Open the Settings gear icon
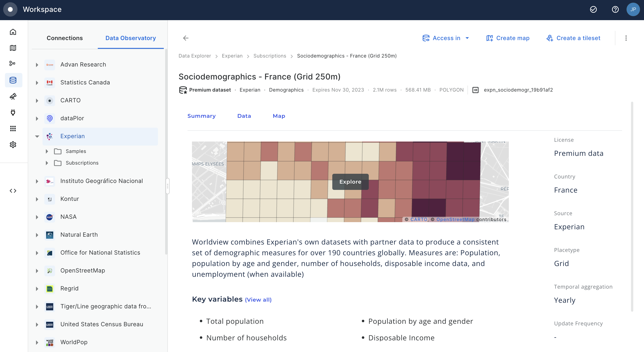This screenshot has height=352, width=644. [x=13, y=145]
